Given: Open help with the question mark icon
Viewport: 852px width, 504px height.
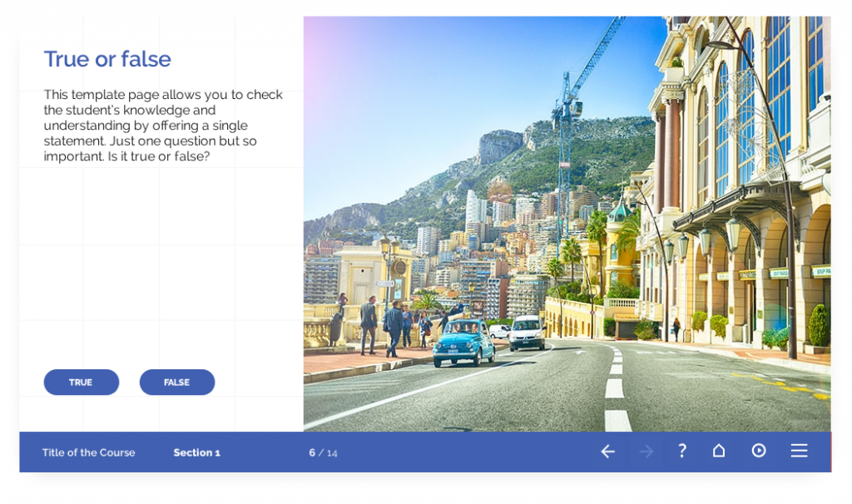Looking at the screenshot, I should [682, 451].
